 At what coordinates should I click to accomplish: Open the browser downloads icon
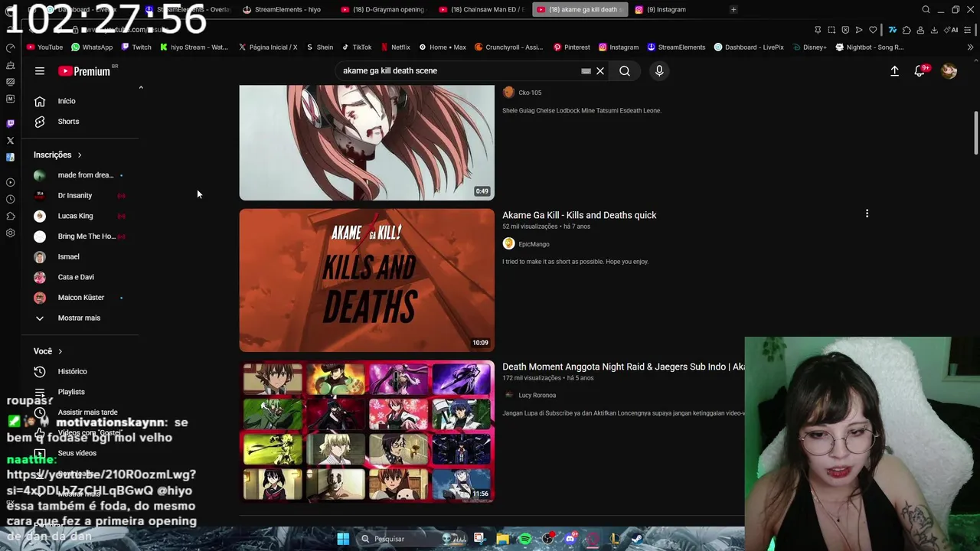point(933,30)
